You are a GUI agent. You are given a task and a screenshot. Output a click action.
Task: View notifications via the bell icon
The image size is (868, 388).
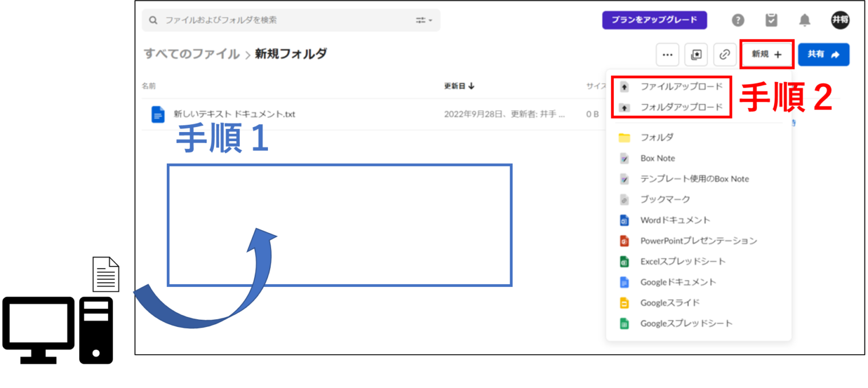(x=805, y=20)
